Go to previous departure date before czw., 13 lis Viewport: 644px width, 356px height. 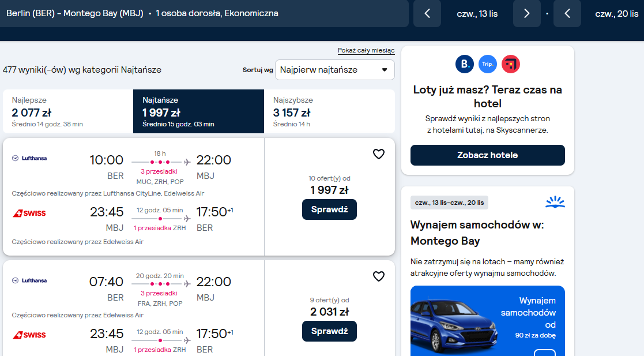tap(427, 14)
